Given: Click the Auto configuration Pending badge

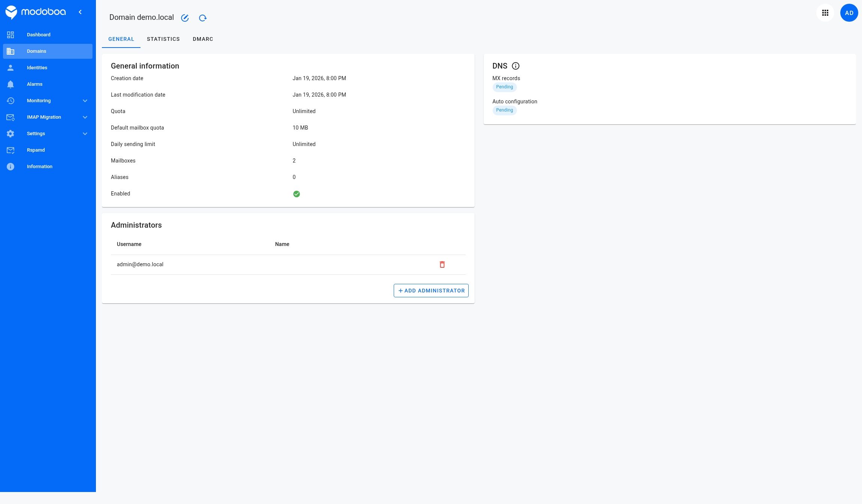Looking at the screenshot, I should [504, 110].
